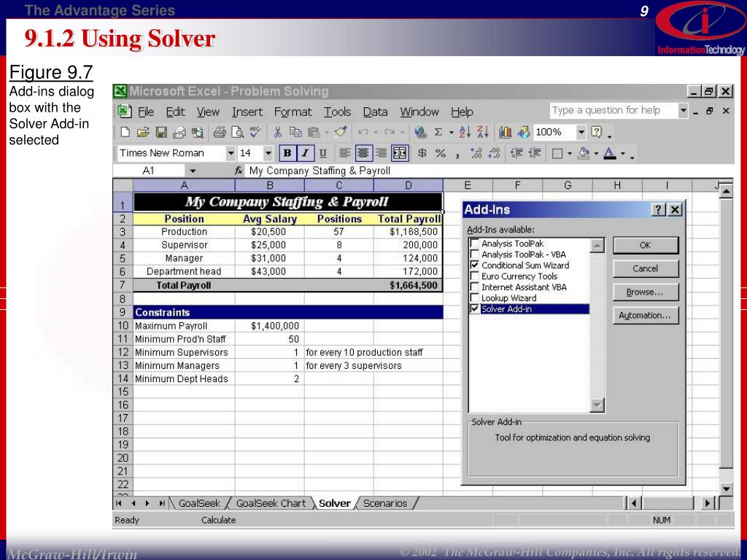
Task: Toggle Italic formatting button
Action: pos(305,153)
